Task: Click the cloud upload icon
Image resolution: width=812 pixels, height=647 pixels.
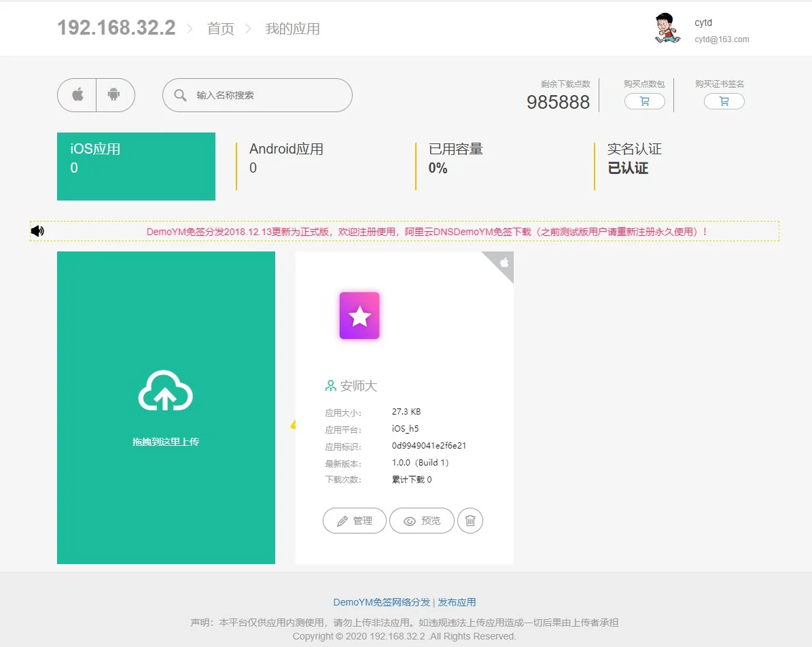Action: coord(165,391)
